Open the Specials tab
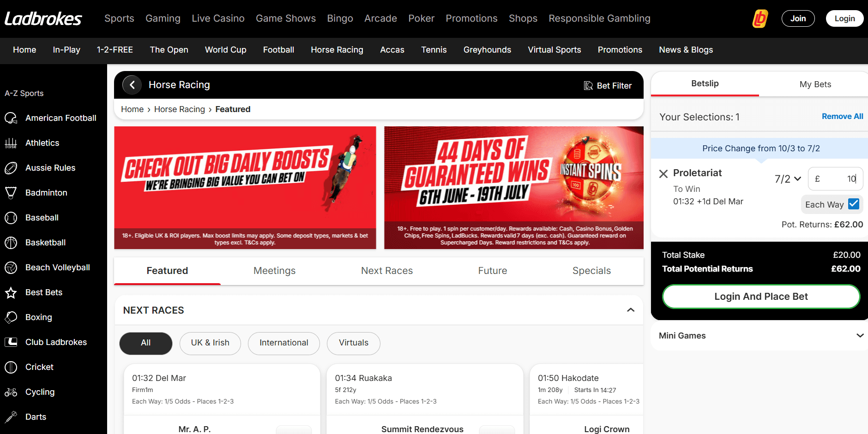The image size is (868, 434). 591,271
